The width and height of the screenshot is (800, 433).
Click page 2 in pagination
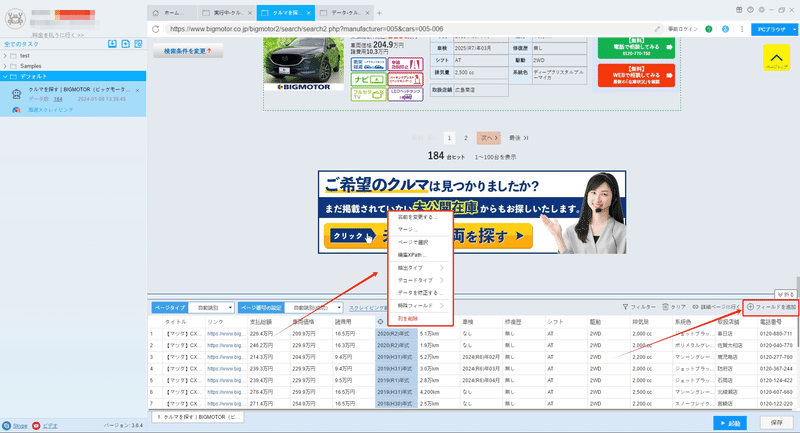(x=465, y=138)
